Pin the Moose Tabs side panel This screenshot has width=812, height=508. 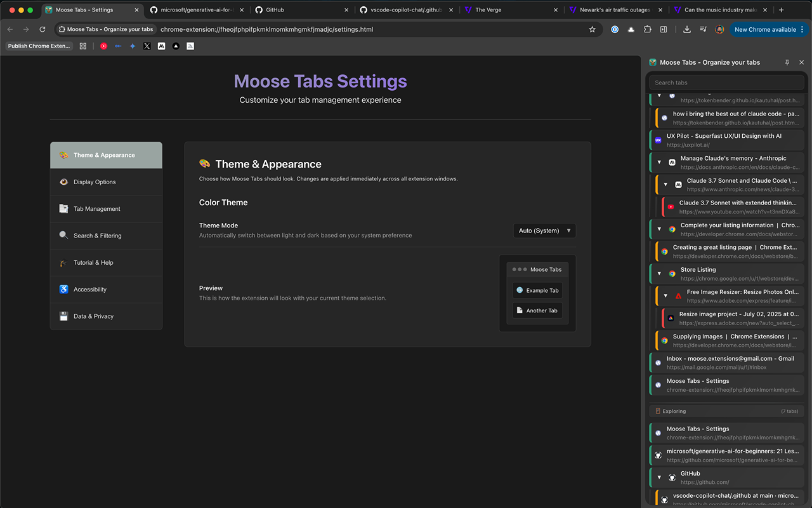[787, 62]
